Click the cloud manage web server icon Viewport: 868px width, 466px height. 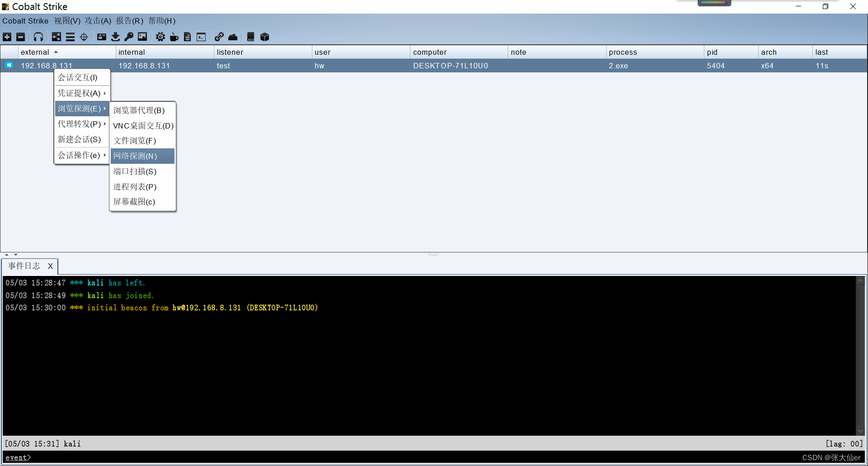coord(233,37)
